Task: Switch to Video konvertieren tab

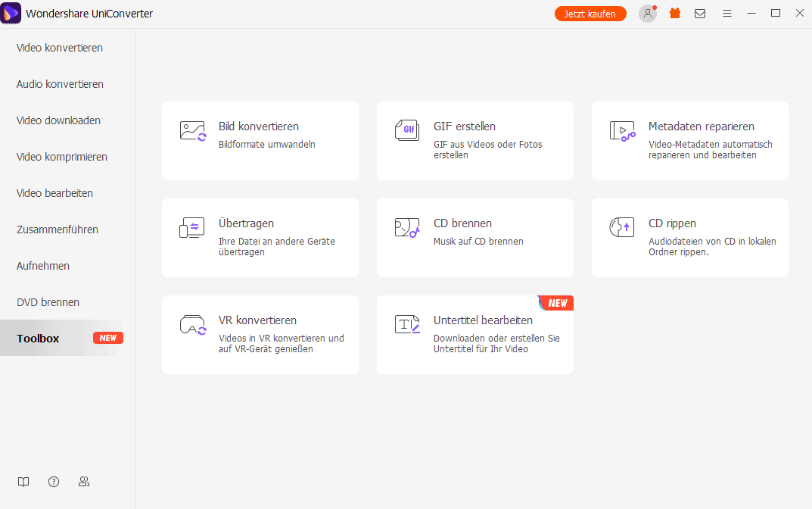Action: click(x=60, y=48)
